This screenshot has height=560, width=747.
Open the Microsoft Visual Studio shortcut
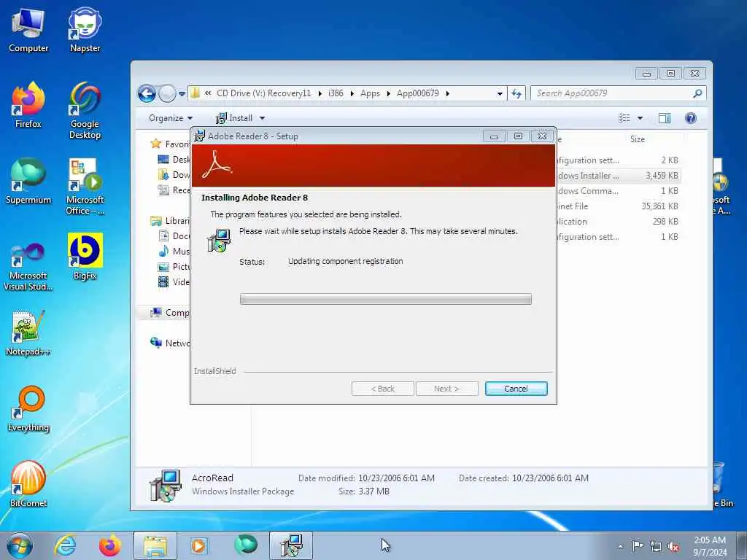28,267
